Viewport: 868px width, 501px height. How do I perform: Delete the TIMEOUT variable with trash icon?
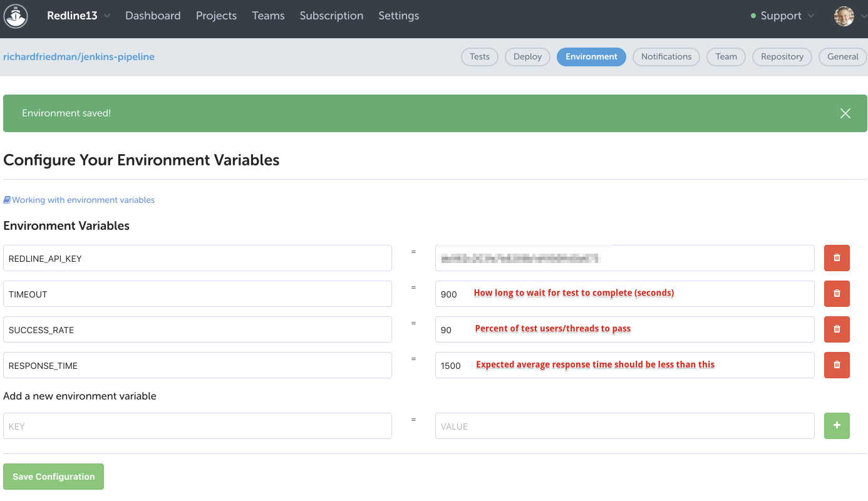pyautogui.click(x=837, y=294)
